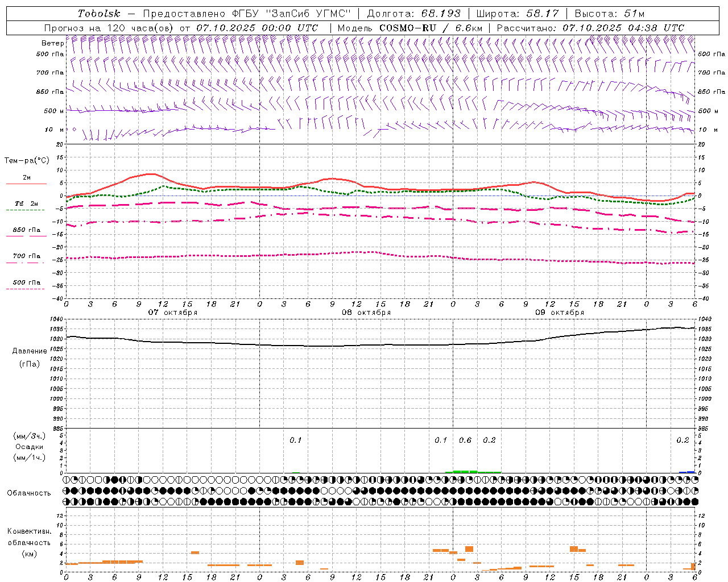
Task: Click the "Облачность" cloud cover label
Action: point(29,493)
